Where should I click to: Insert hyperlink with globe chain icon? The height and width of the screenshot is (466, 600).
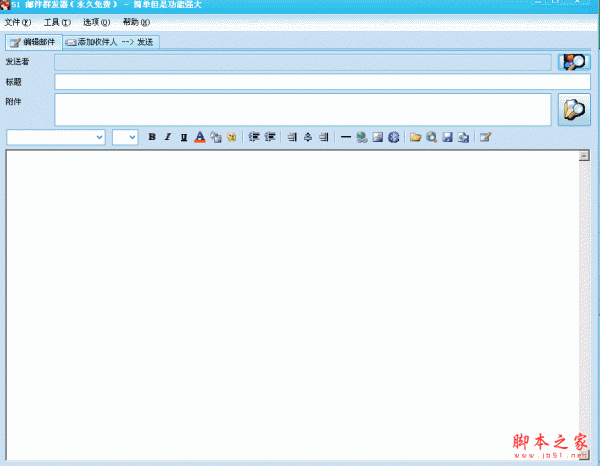pyautogui.click(x=362, y=137)
